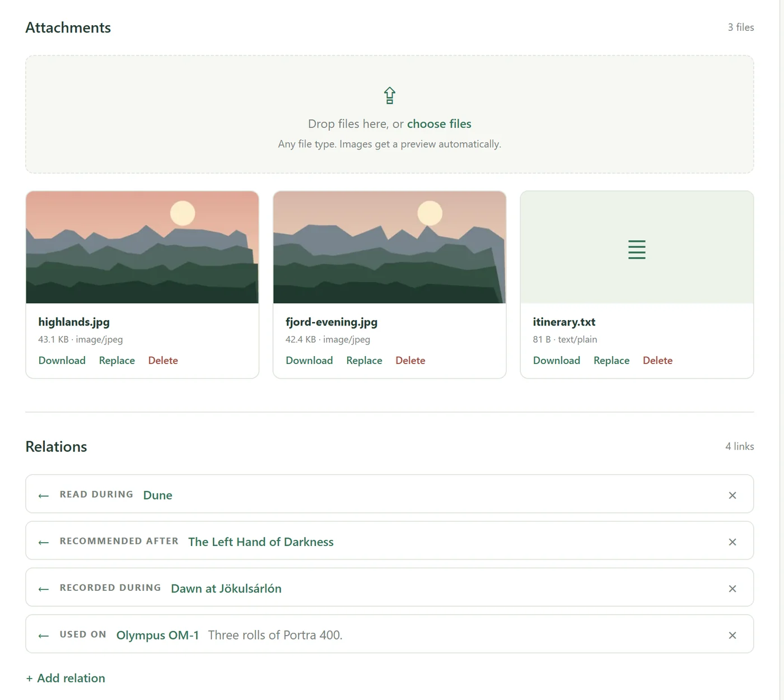Click the Attachments heading
Image resolution: width=784 pixels, height=700 pixels.
coord(68,27)
